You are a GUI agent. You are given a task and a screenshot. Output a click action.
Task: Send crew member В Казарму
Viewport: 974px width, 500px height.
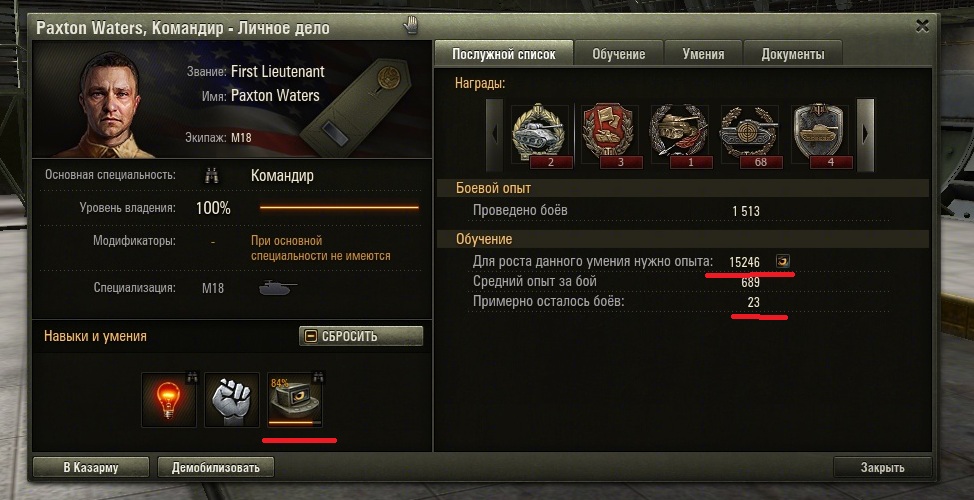pos(91,467)
